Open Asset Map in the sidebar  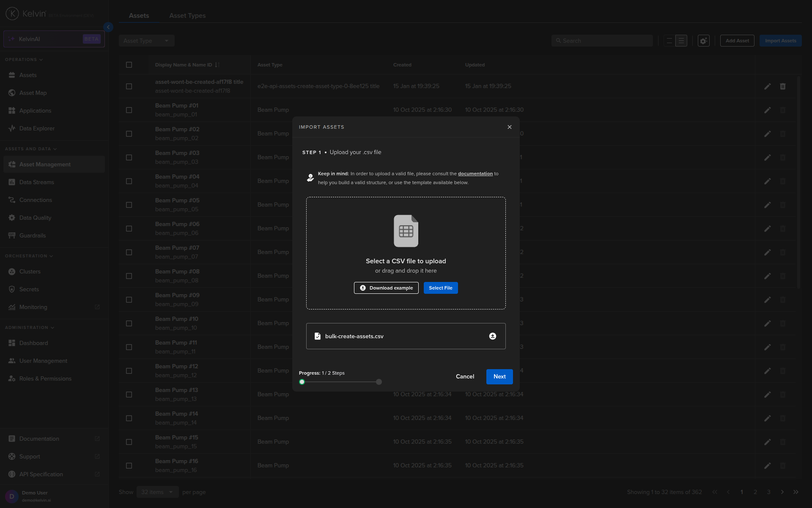point(33,93)
